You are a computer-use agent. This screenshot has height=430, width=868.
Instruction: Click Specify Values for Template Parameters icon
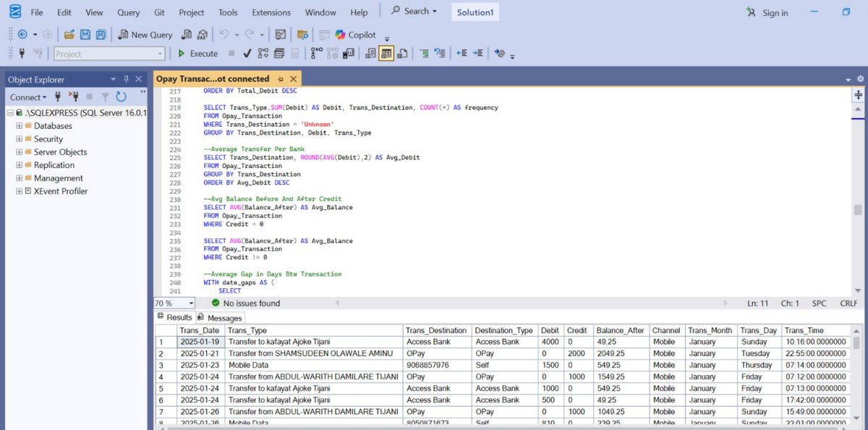point(500,54)
